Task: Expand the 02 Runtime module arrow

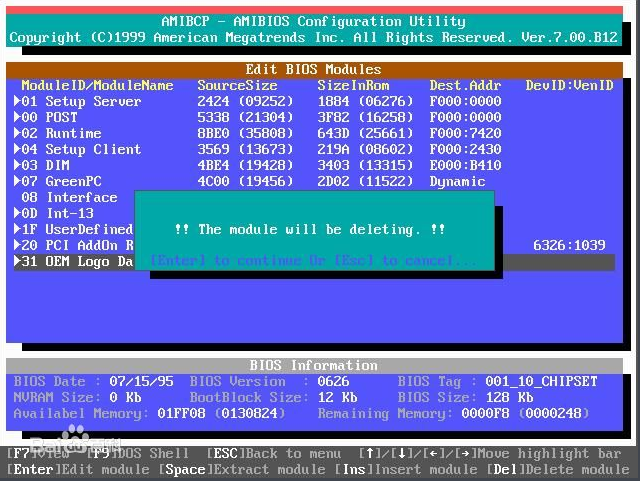Action: (x=17, y=133)
